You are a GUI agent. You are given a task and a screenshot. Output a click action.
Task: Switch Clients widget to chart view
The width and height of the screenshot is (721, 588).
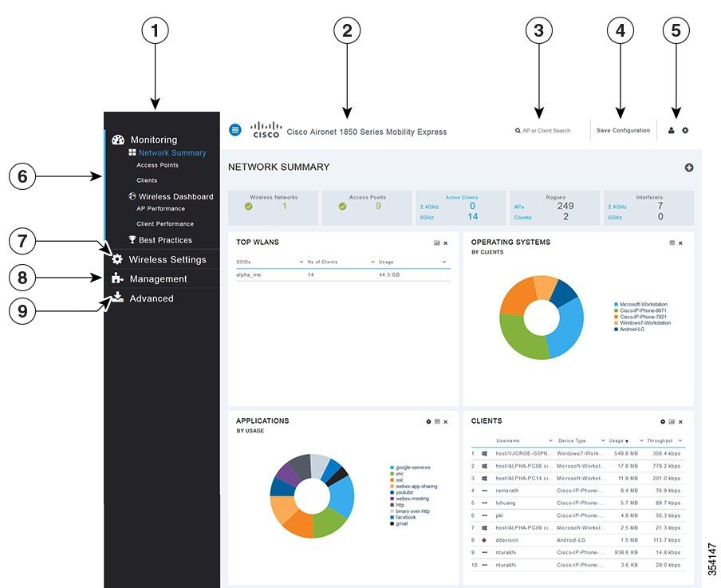coord(672,421)
